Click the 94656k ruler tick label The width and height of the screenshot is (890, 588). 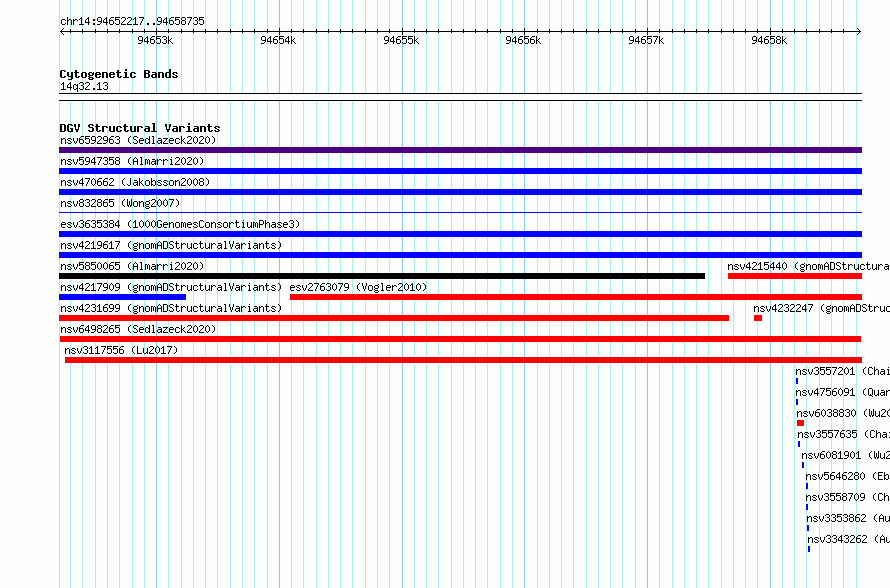click(523, 40)
